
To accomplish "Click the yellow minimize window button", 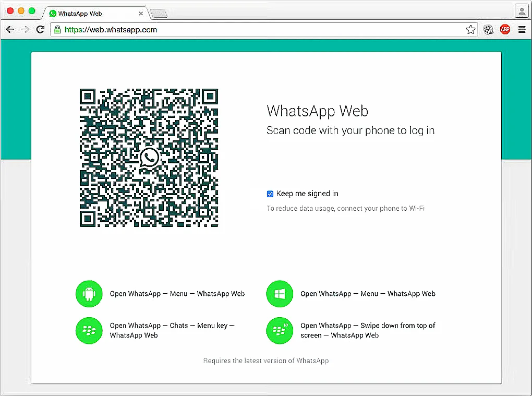I will point(21,11).
